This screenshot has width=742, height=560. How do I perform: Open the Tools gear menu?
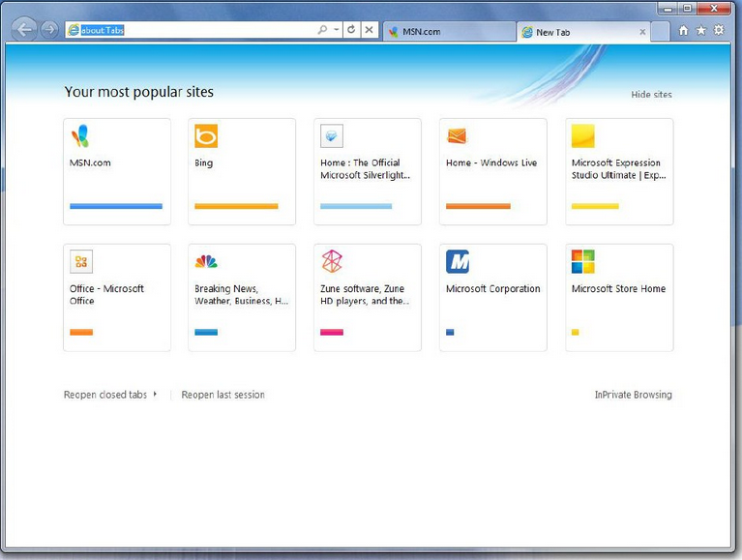719,31
